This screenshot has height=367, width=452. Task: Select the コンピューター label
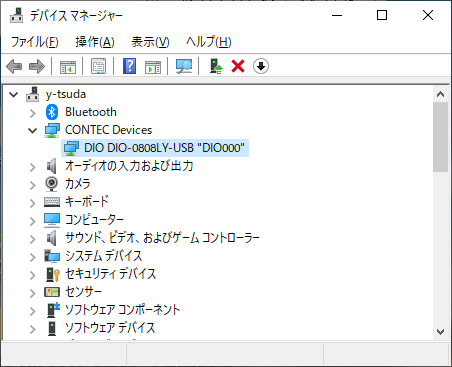(94, 220)
